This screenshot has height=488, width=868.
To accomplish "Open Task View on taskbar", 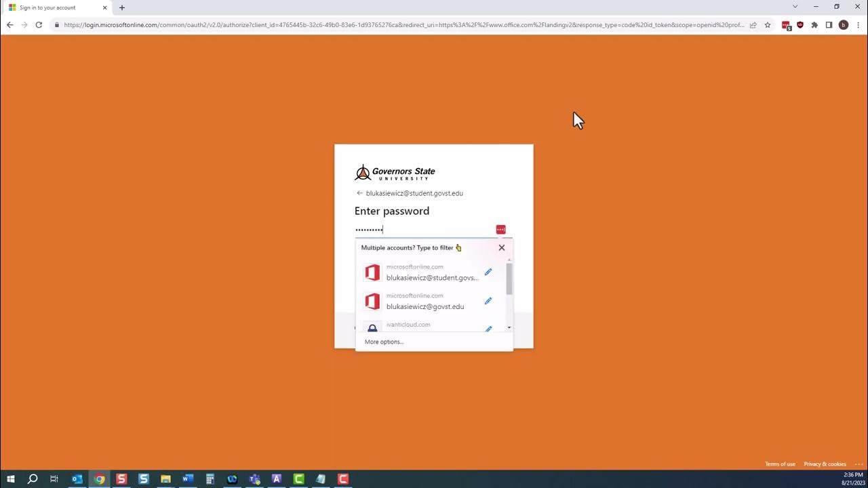I will 54,479.
